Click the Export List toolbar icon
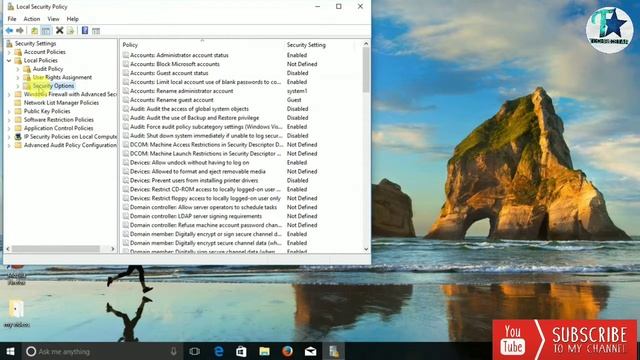The width and height of the screenshot is (640, 360). (70, 31)
